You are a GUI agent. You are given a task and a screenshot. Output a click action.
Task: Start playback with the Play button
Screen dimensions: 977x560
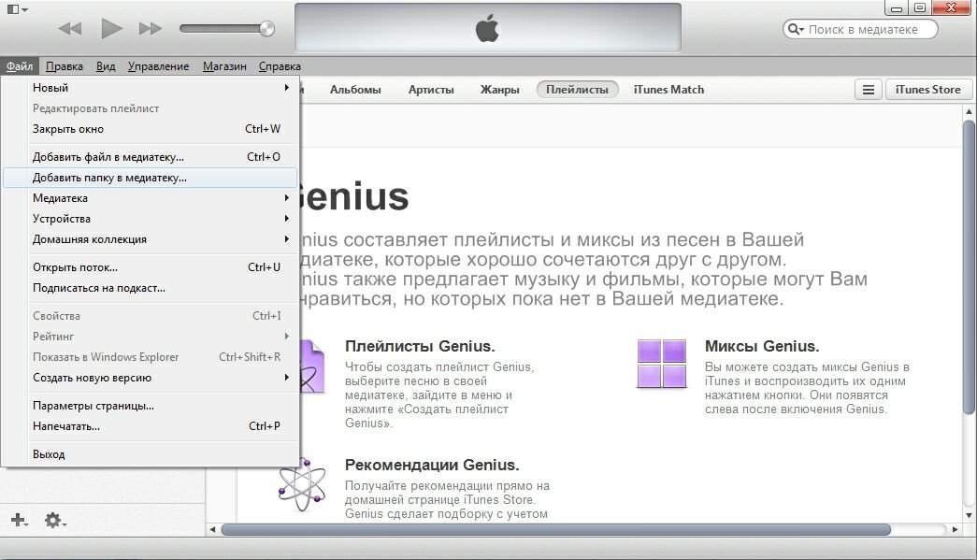111,28
